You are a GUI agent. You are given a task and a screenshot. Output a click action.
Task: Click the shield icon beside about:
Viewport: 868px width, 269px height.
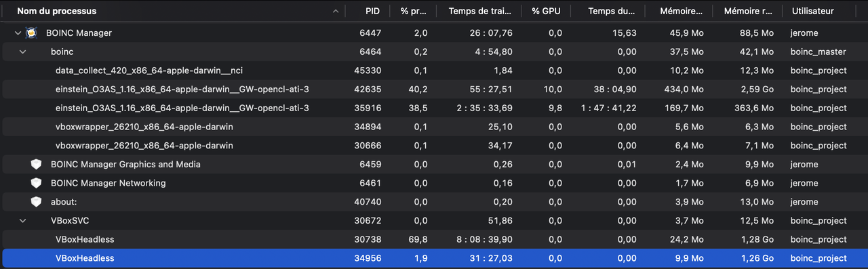point(37,202)
